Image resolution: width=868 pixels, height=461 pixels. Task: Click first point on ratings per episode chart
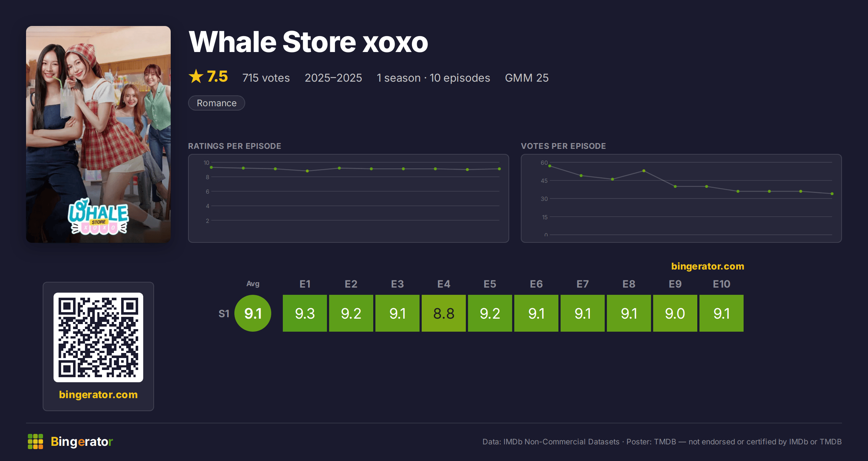click(x=211, y=167)
